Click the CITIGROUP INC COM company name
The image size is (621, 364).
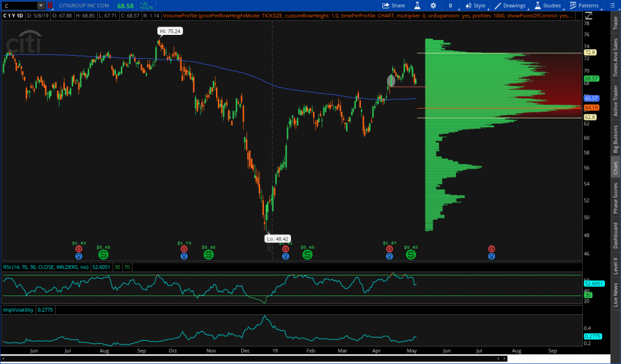click(x=83, y=6)
